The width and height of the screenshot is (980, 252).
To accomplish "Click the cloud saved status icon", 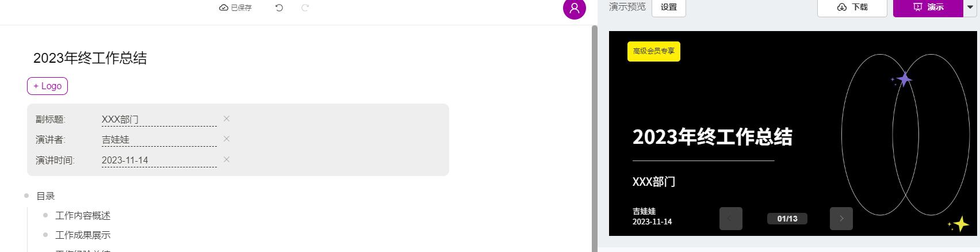I will (224, 7).
